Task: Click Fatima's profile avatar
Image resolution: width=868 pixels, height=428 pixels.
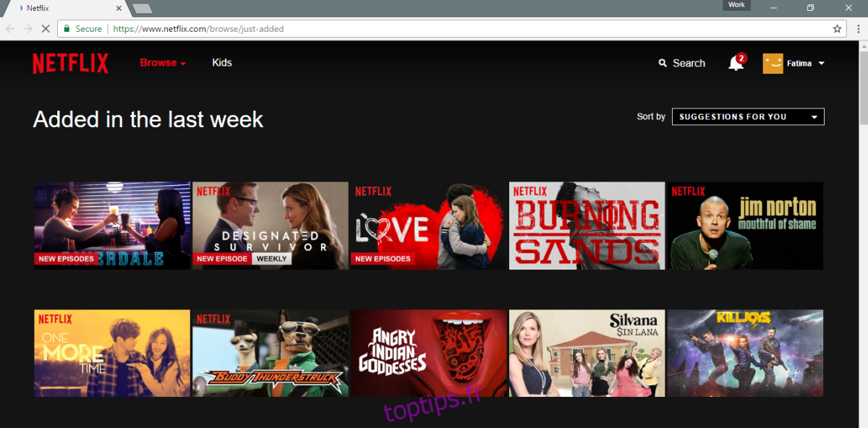Action: pyautogui.click(x=773, y=63)
